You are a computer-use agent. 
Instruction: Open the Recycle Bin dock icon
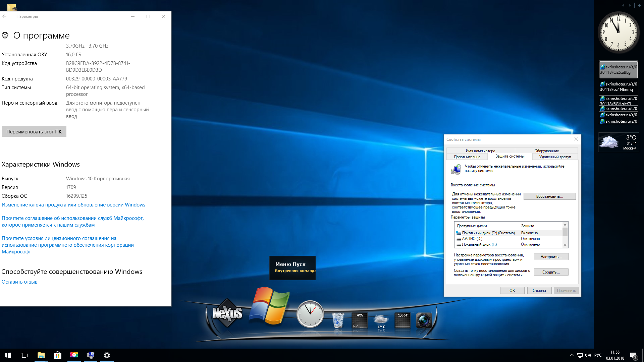point(338,320)
